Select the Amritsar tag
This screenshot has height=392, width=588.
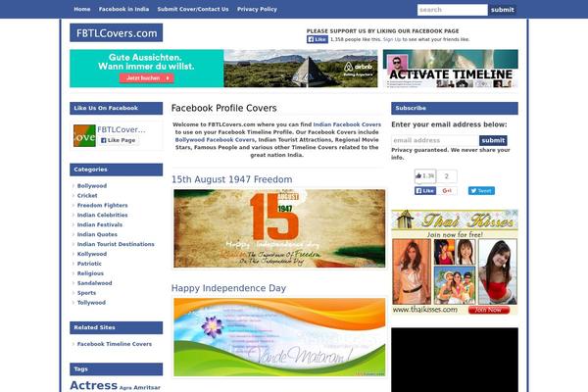coord(147,388)
